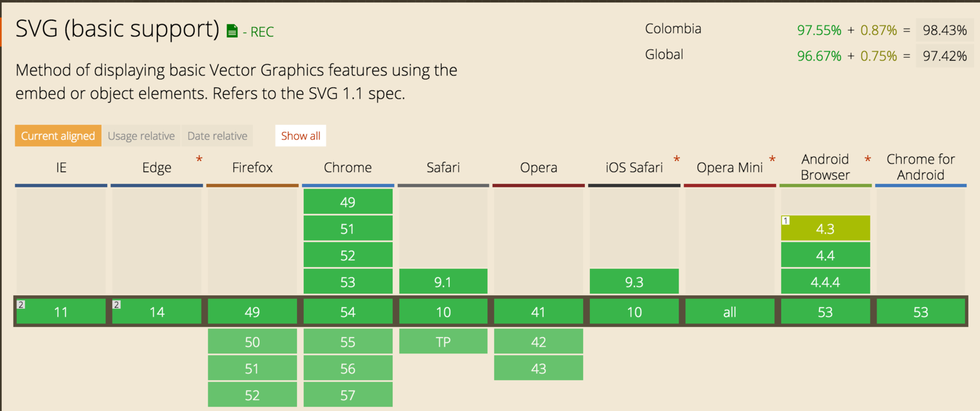Open note marker 2 on IE 11 cell
Viewport: 980px width, 411px height.
pyautogui.click(x=21, y=304)
